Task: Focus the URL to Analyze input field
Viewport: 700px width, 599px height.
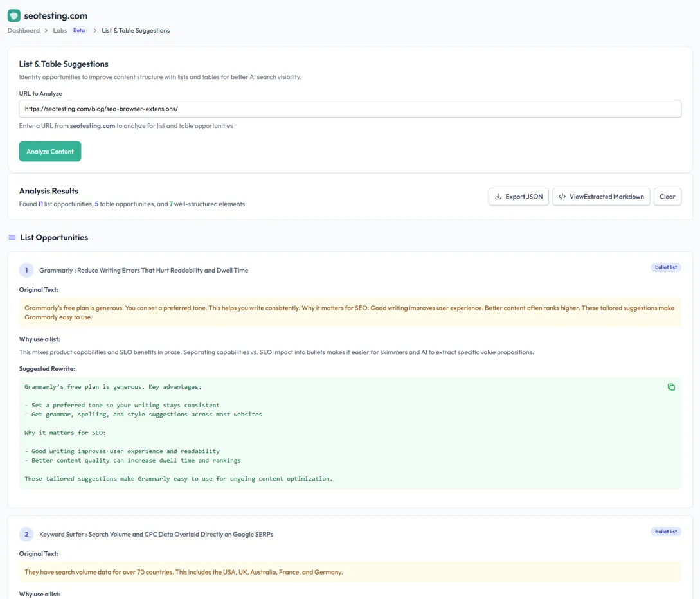Action: coord(350,109)
